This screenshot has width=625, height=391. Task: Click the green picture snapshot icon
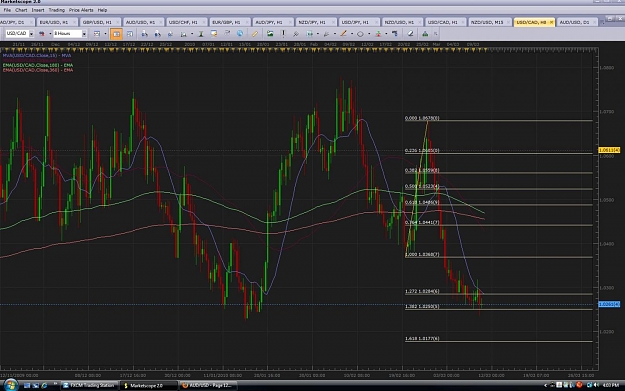(x=270, y=34)
